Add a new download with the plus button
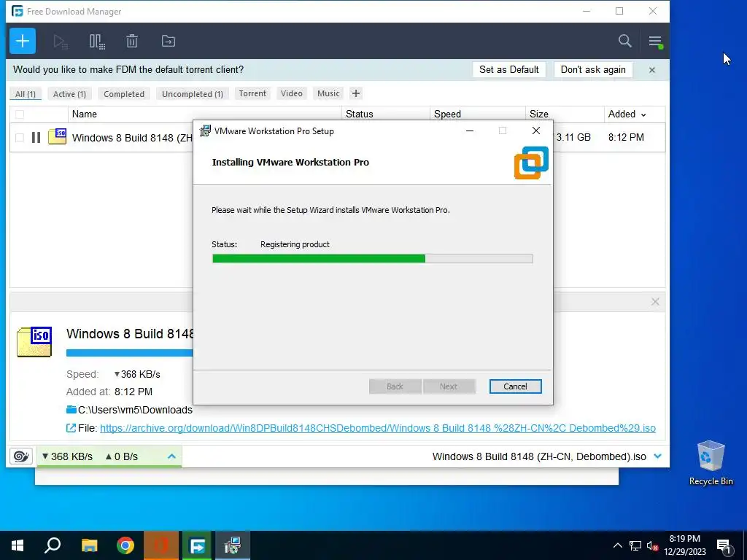Image resolution: width=747 pixels, height=560 pixels. 23,41
